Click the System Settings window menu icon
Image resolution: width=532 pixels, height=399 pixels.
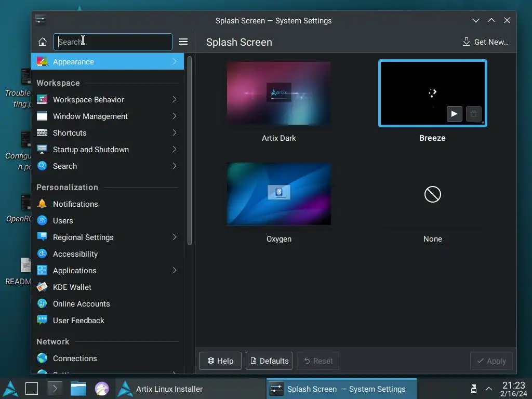[40, 20]
